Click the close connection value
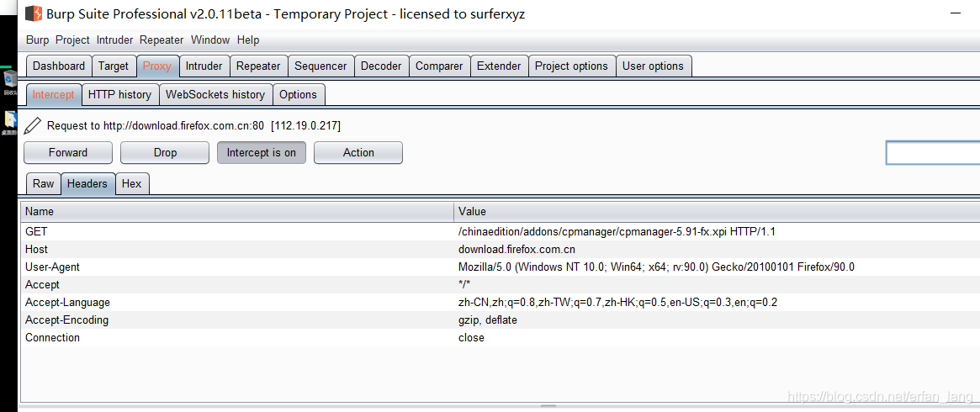Viewport: 980px width, 412px height. (471, 338)
